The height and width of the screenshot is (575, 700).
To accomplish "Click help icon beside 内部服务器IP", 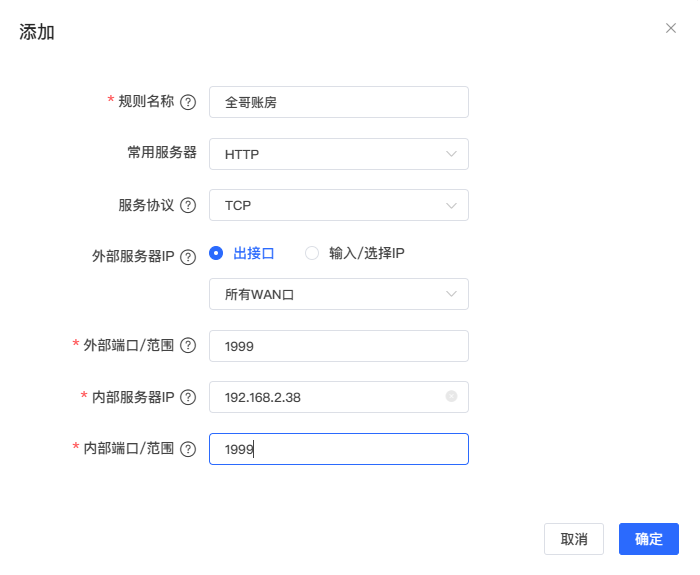I will click(188, 397).
